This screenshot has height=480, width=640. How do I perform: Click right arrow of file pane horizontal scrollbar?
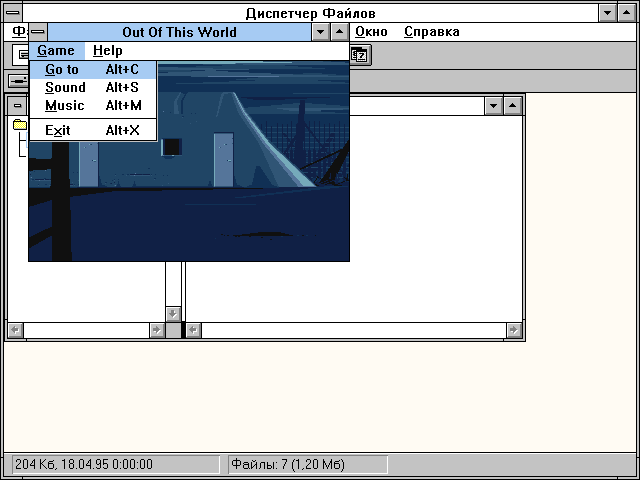tap(514, 330)
